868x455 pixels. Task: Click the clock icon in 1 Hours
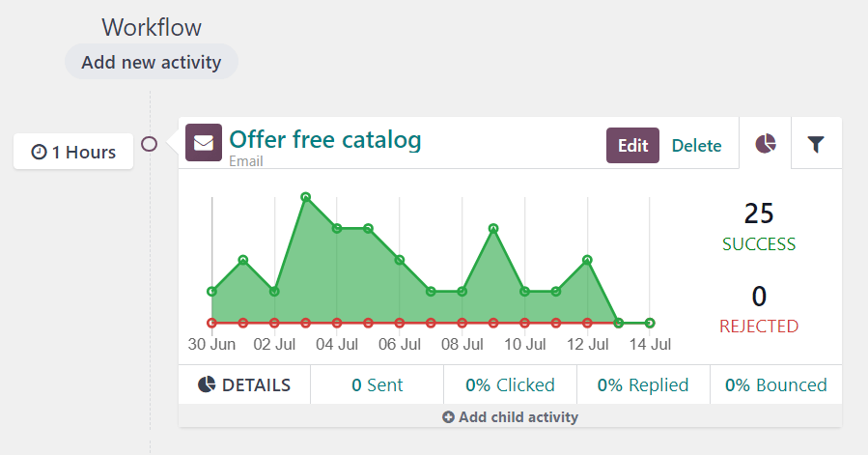tap(39, 153)
